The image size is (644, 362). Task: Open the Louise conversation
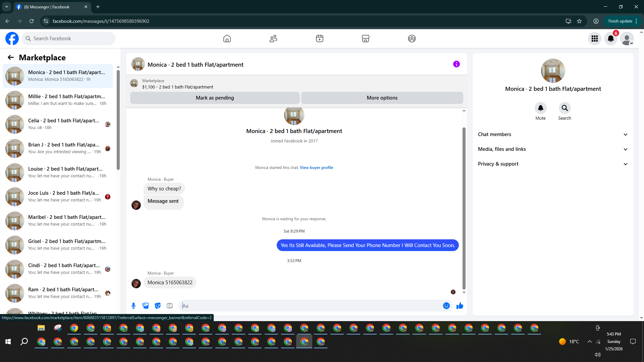(x=58, y=172)
